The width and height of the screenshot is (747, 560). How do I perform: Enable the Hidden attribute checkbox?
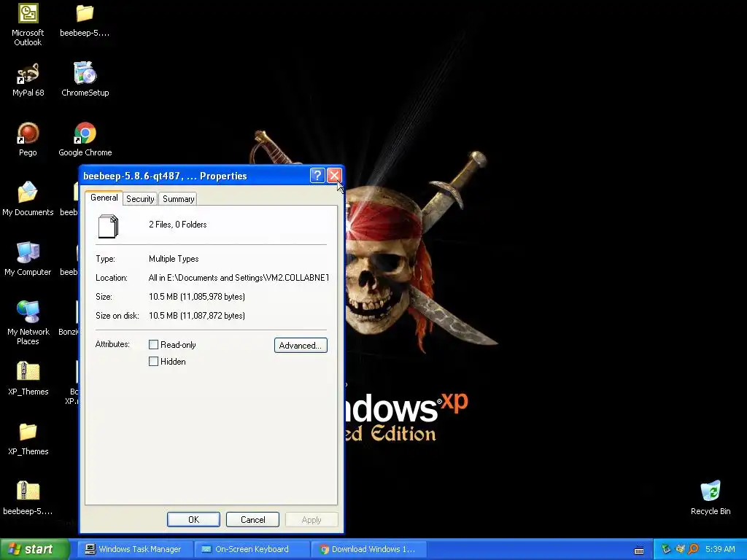(153, 362)
